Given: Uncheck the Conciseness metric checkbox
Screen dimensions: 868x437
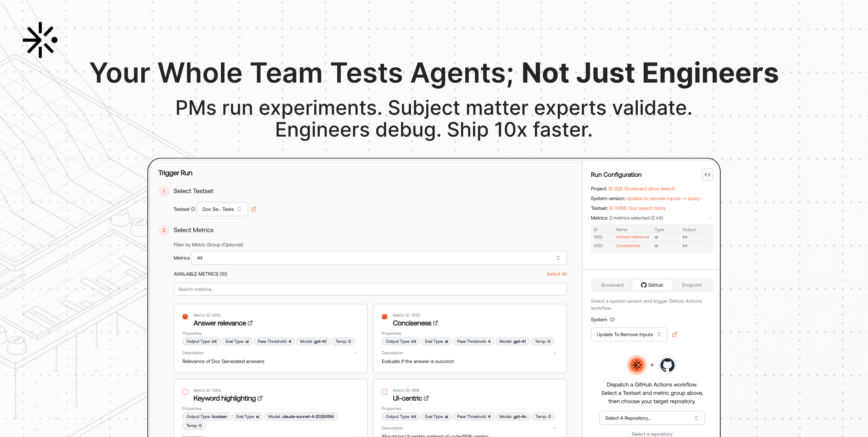Looking at the screenshot, I should pos(384,316).
